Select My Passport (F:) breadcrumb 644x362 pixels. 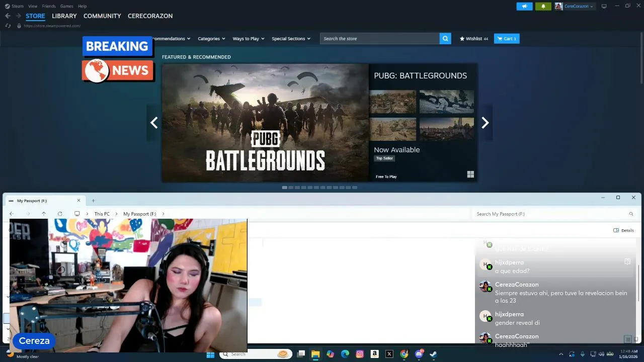pos(139,214)
